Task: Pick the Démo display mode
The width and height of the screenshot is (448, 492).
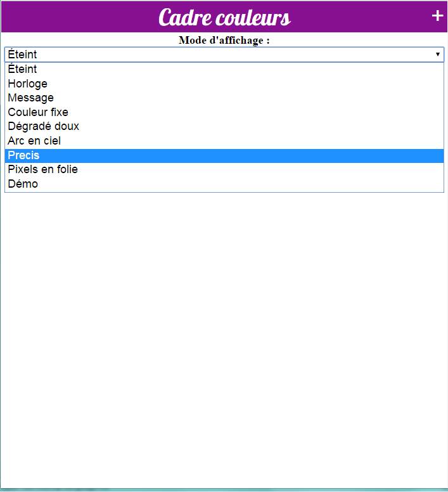Action: tap(224, 184)
